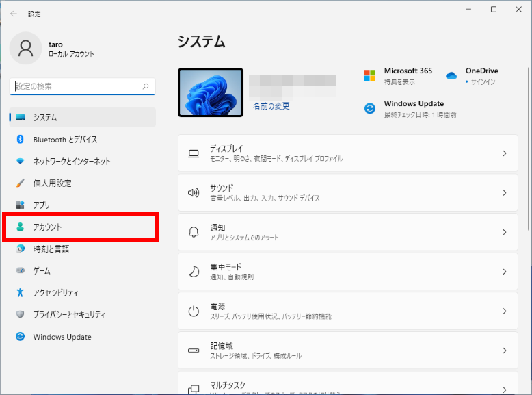Click the 名前の変更 link
The width and height of the screenshot is (532, 395).
(271, 106)
